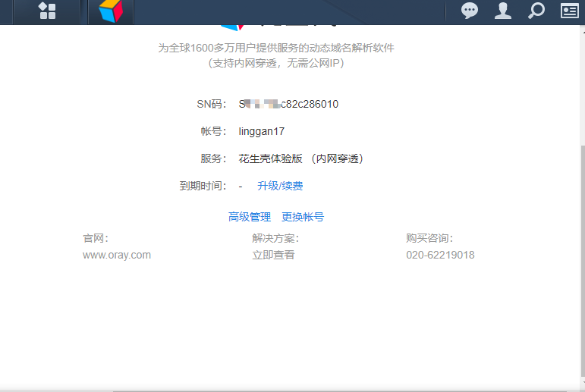This screenshot has height=392, width=585.
Task: Open the 立即查看 solutions link
Action: (273, 255)
